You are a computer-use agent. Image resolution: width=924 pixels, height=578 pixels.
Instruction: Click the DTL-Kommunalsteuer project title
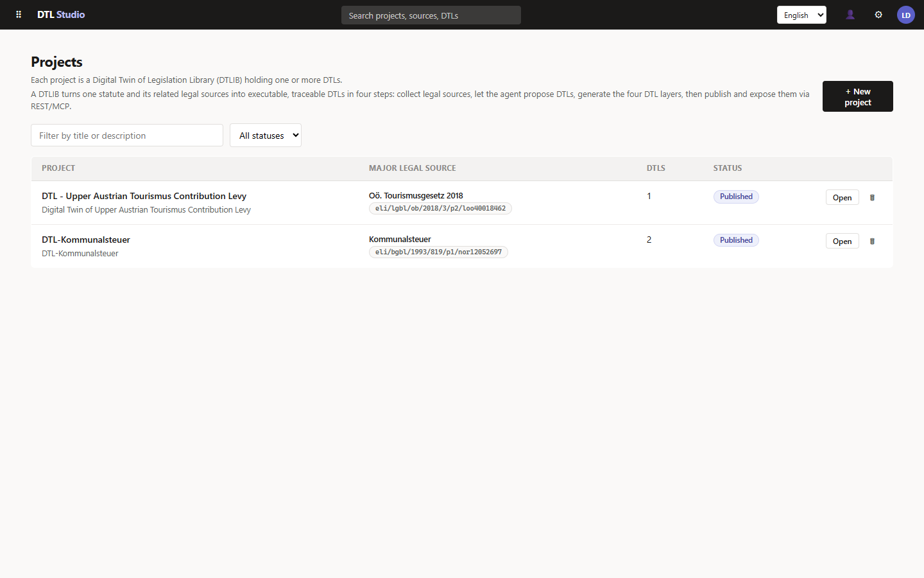pyautogui.click(x=86, y=240)
